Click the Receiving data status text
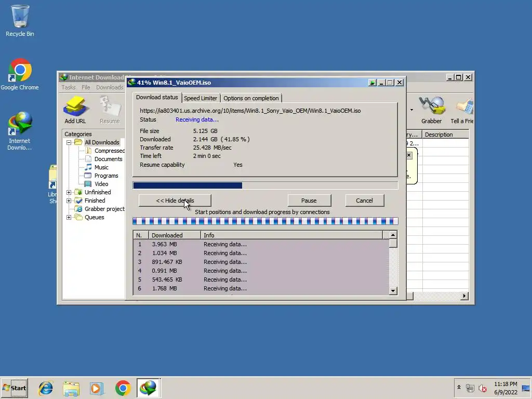Image resolution: width=532 pixels, height=399 pixels. pyautogui.click(x=197, y=119)
